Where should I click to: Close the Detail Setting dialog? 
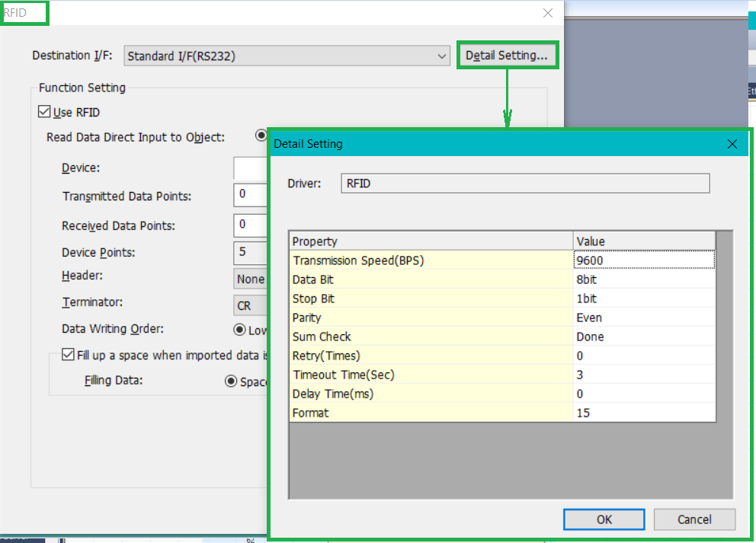tap(732, 144)
